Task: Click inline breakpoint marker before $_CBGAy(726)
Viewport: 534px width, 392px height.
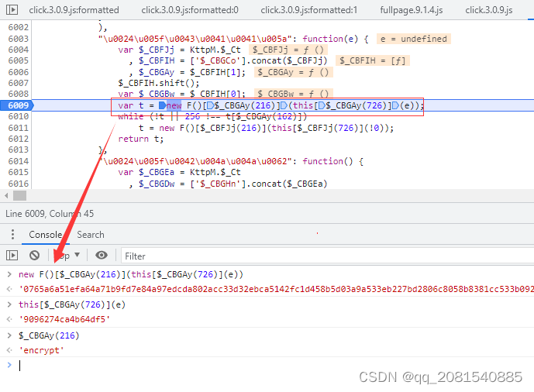Action: (x=322, y=105)
